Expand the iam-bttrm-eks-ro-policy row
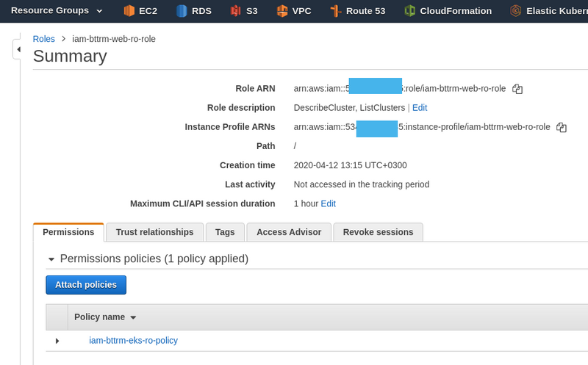588x365 pixels. click(x=57, y=341)
